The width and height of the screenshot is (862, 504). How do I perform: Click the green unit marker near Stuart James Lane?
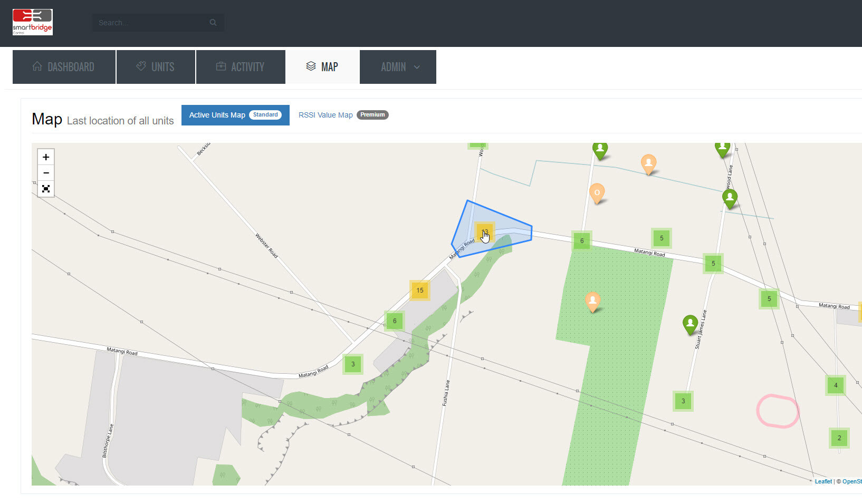(690, 324)
